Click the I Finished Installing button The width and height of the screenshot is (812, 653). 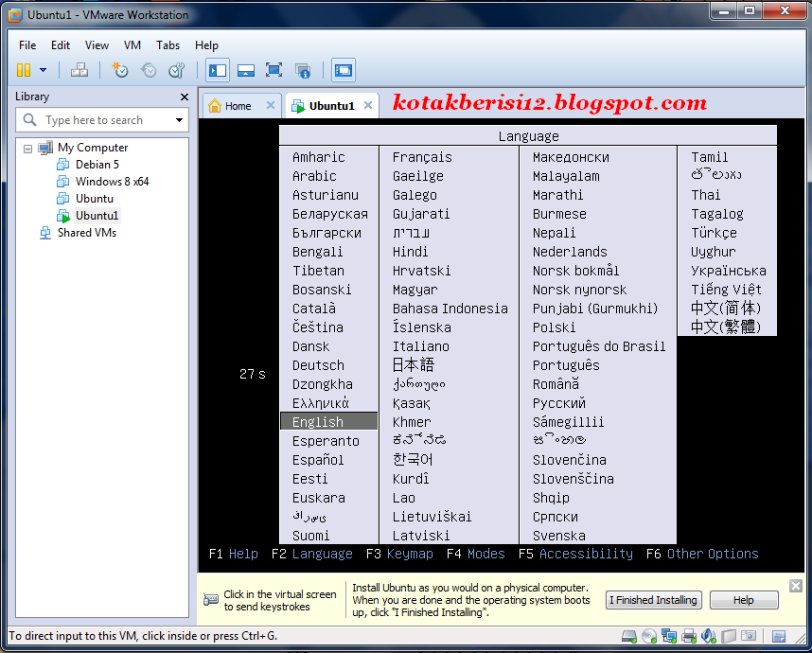(654, 600)
